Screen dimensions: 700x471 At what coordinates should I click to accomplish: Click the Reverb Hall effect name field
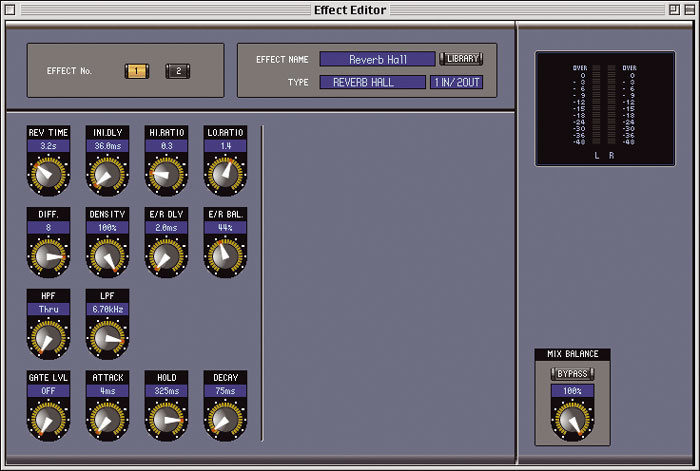(377, 59)
